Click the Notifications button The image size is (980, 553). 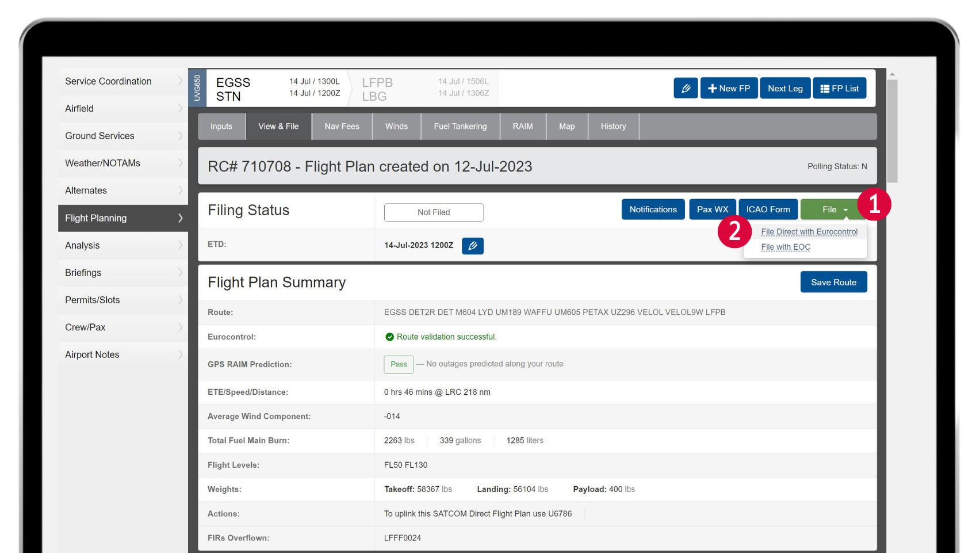pyautogui.click(x=653, y=209)
